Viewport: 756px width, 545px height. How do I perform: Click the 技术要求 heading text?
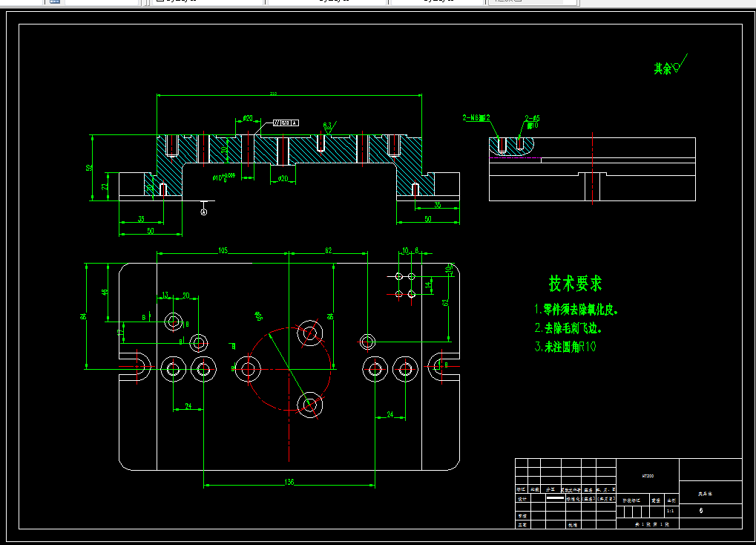coord(575,284)
